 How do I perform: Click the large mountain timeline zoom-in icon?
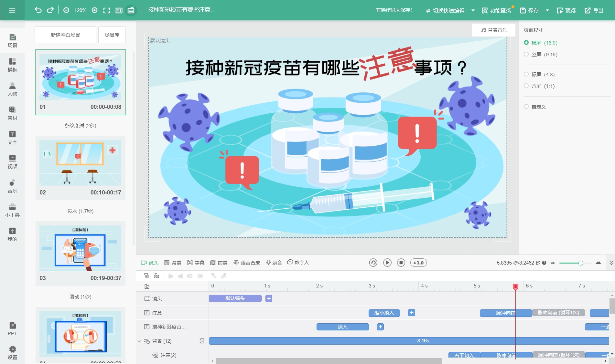[598, 263]
